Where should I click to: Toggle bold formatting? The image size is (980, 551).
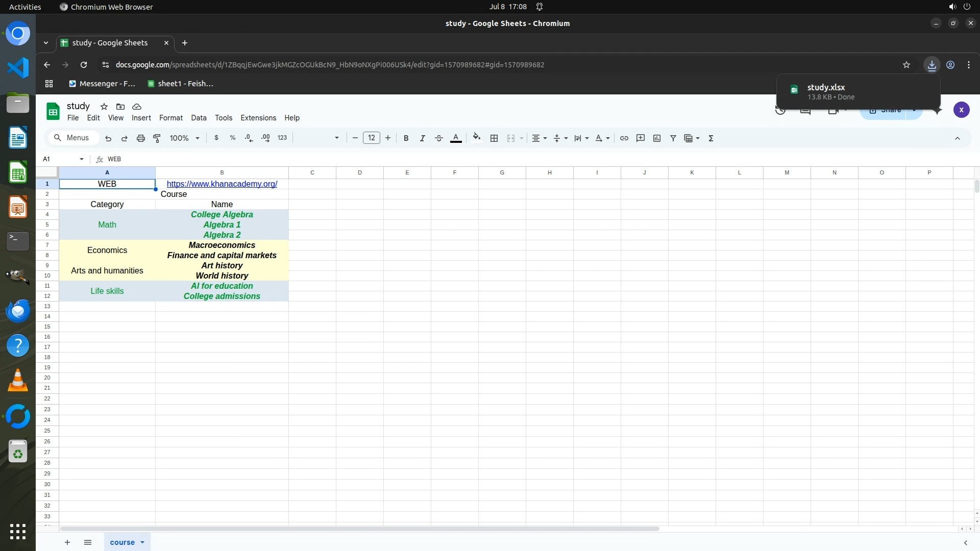[x=406, y=138]
